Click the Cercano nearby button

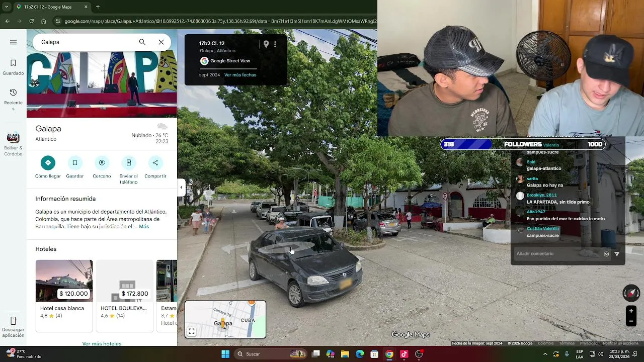click(102, 167)
